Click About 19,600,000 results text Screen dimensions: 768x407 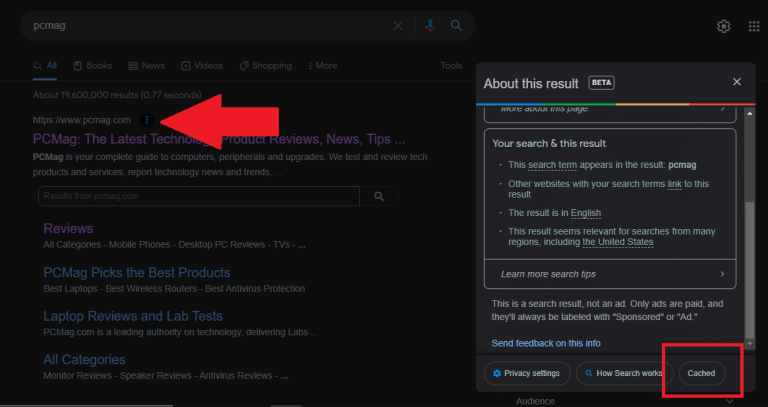(117, 95)
